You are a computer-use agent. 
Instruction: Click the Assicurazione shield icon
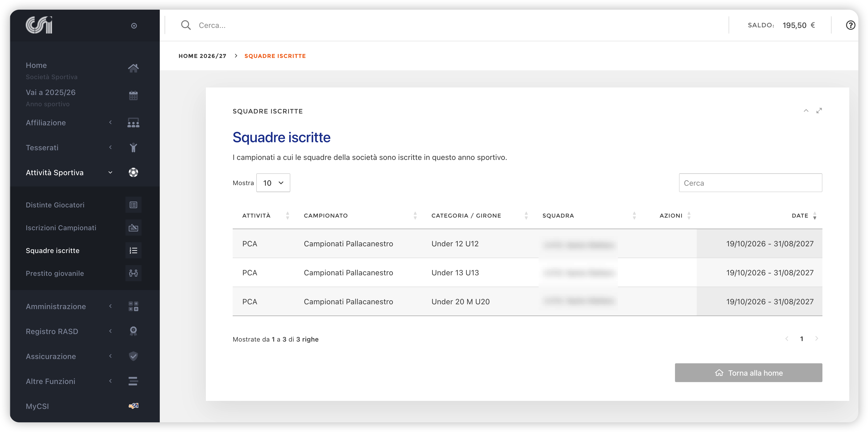click(133, 356)
